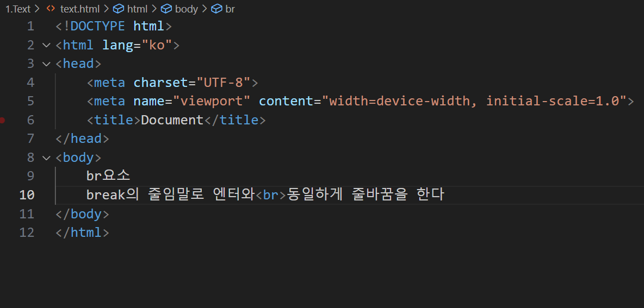Click line number 1 in the gutter
Image resolution: width=644 pixels, height=308 pixels.
pyautogui.click(x=30, y=27)
